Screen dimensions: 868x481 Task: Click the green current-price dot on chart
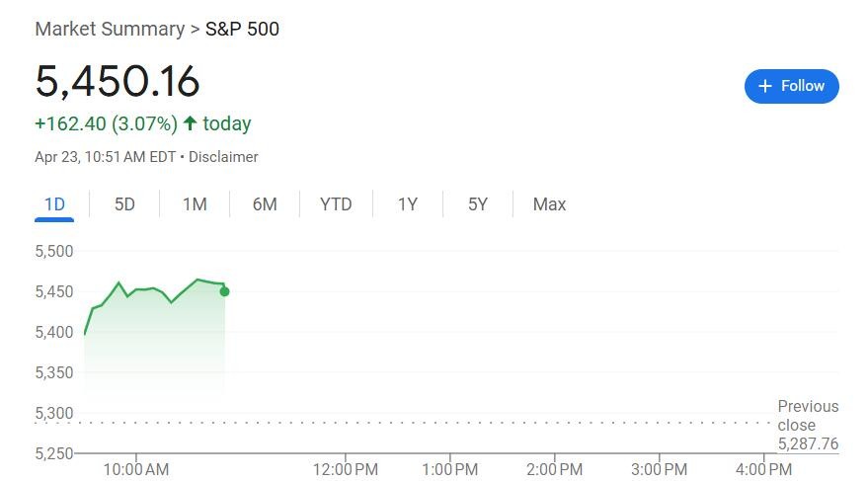(x=224, y=291)
